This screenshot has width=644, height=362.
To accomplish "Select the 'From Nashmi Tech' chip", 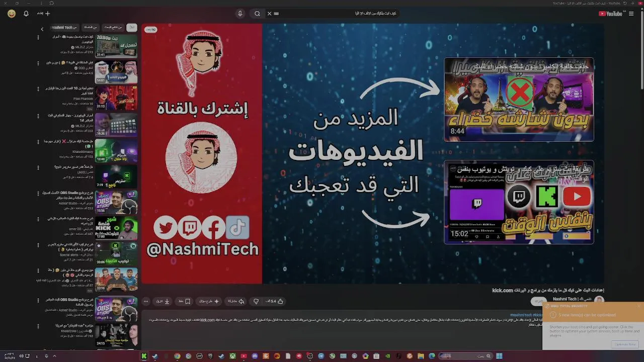I will click(x=64, y=28).
